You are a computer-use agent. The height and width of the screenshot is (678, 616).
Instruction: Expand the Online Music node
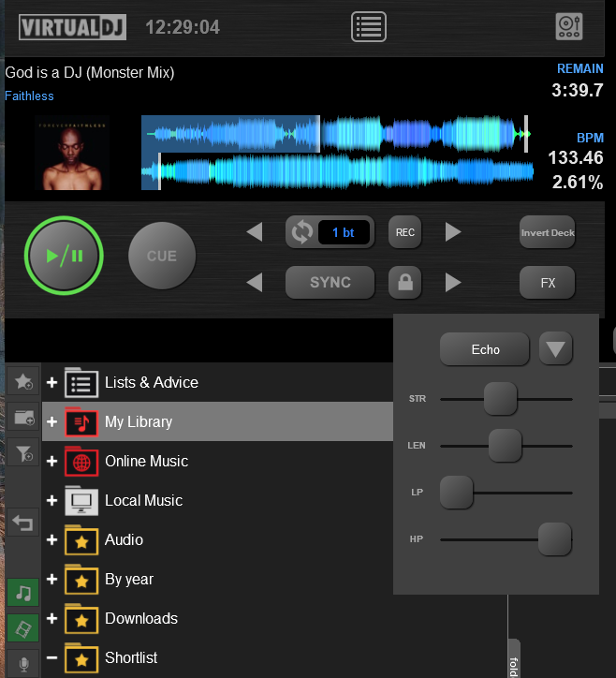click(x=51, y=461)
